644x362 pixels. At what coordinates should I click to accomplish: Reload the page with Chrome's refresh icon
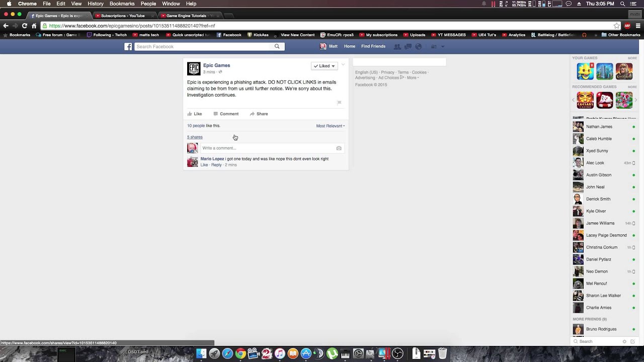tap(24, 26)
